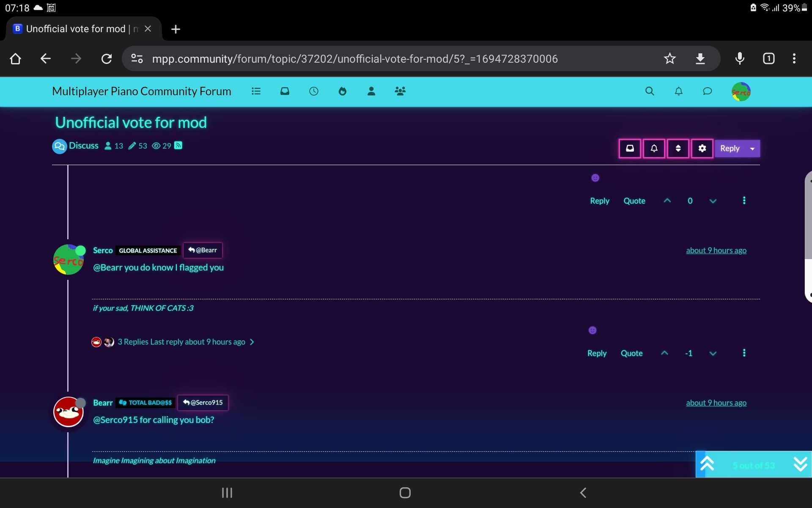Open recent topics clock icon
Screen dimensions: 812x508
pyautogui.click(x=313, y=91)
